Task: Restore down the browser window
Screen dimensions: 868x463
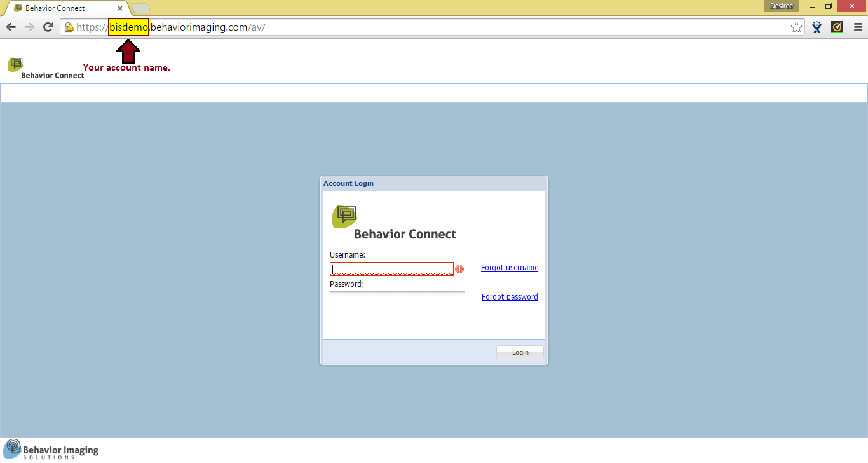Action: 829,6
